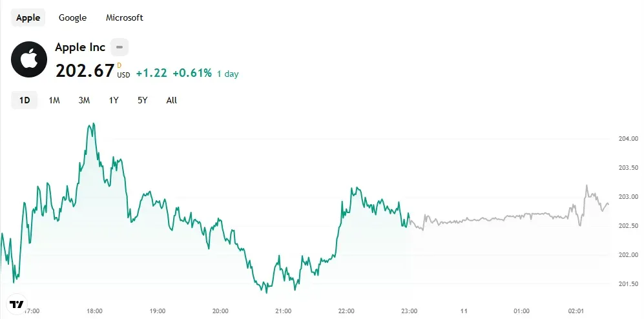The width and height of the screenshot is (644, 319).
Task: Select the Apple tab
Action: coord(28,17)
